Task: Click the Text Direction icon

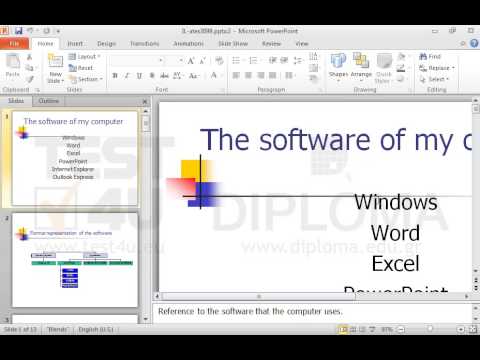Action: coord(313,57)
